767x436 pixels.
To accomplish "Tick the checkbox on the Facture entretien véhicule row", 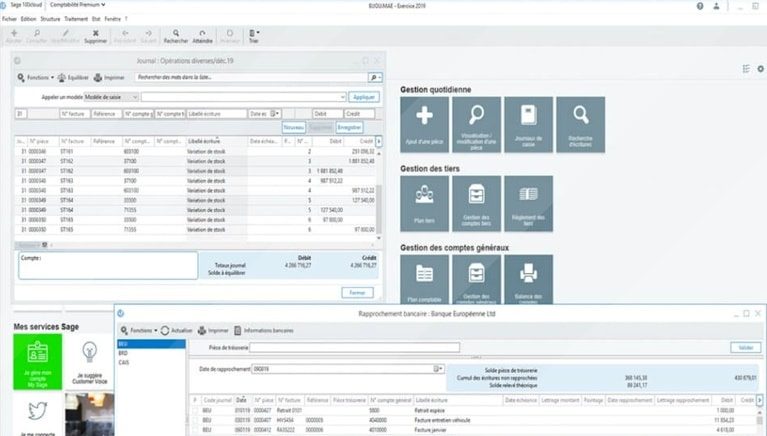I will [x=195, y=420].
